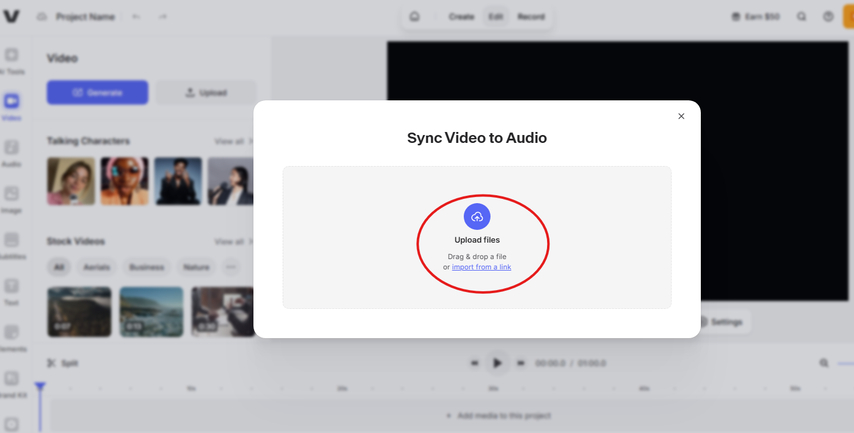The width and height of the screenshot is (854, 433).
Task: Select Video in the left sidebar
Action: (11, 107)
